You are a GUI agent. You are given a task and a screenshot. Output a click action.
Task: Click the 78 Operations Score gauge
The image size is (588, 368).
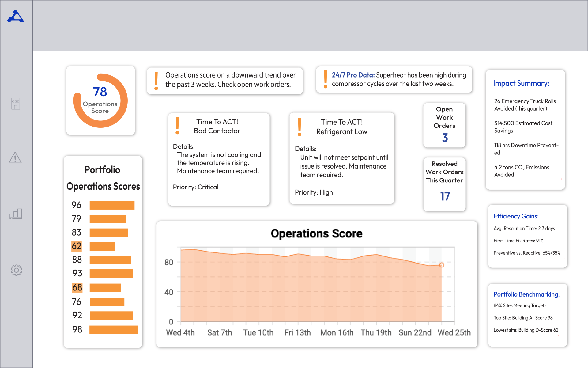click(100, 101)
